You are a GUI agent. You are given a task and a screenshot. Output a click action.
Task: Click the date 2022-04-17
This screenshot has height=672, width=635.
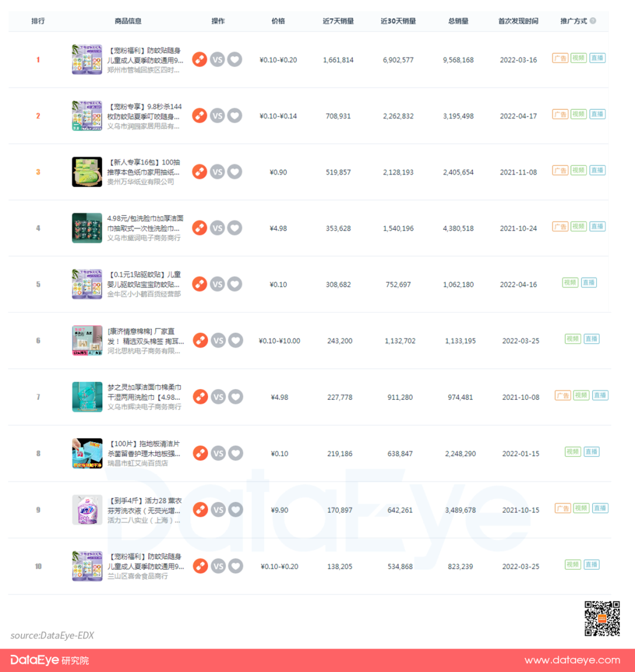click(518, 116)
